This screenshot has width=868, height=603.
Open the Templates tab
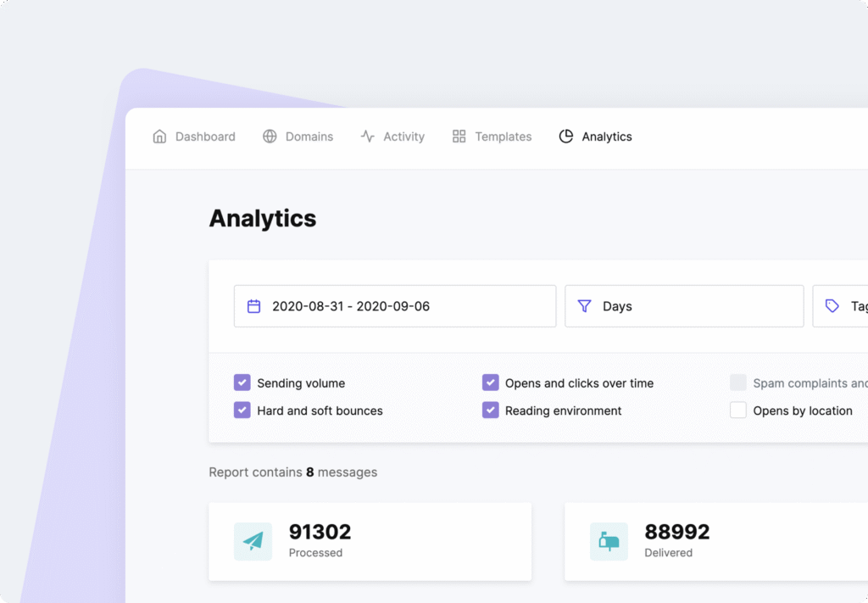pyautogui.click(x=492, y=137)
